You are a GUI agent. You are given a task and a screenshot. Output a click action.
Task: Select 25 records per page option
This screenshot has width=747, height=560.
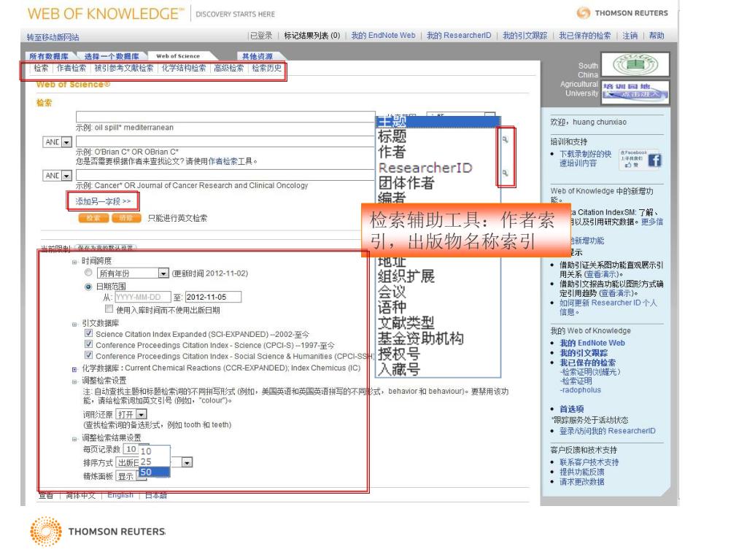pyautogui.click(x=154, y=462)
